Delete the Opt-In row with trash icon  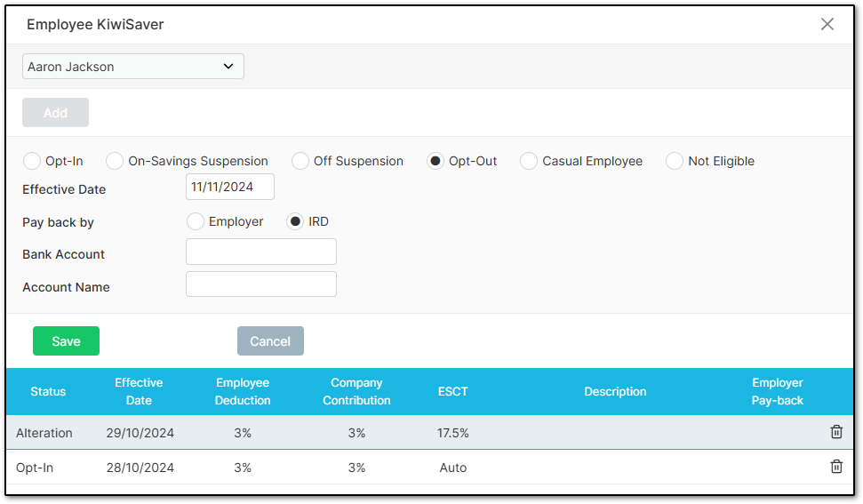tap(836, 467)
